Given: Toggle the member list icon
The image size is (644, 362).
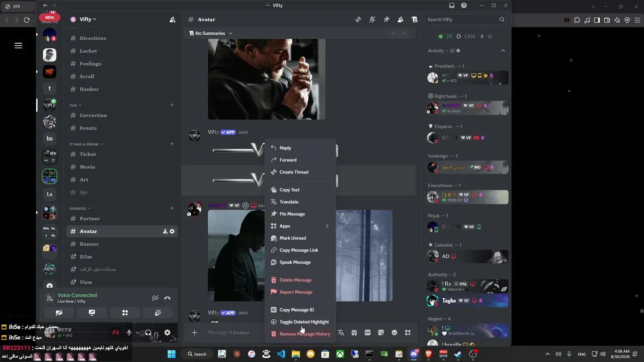Looking at the screenshot, I should [400, 20].
